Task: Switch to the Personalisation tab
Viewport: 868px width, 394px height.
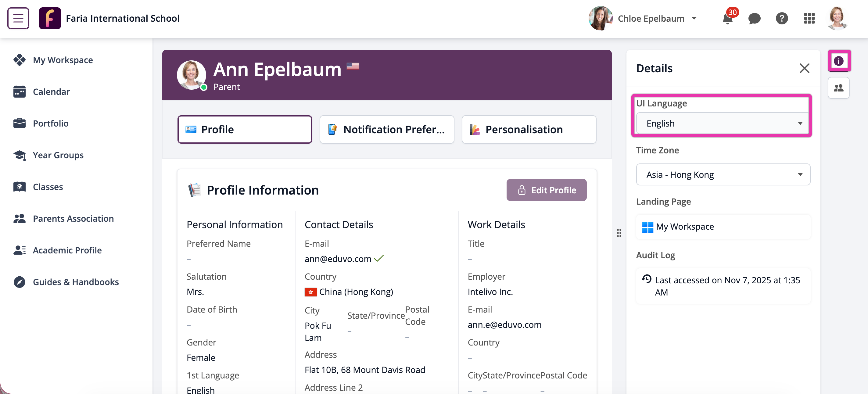Action: pyautogui.click(x=528, y=130)
